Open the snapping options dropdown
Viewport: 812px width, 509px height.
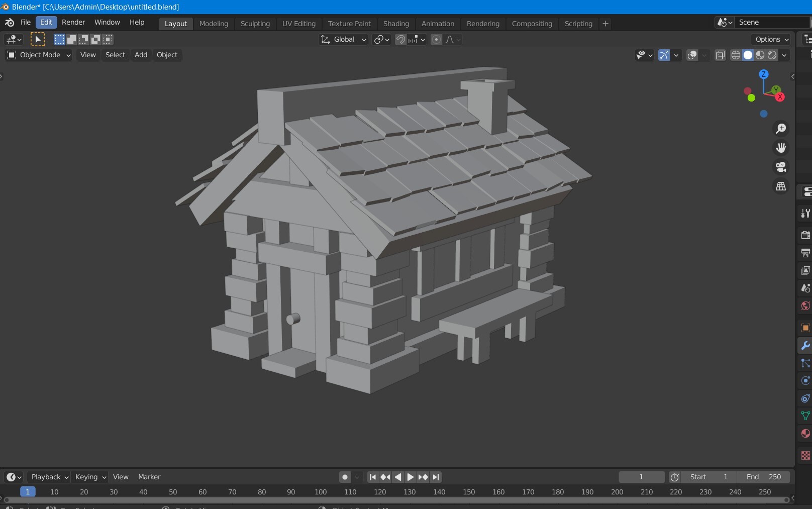tap(424, 39)
